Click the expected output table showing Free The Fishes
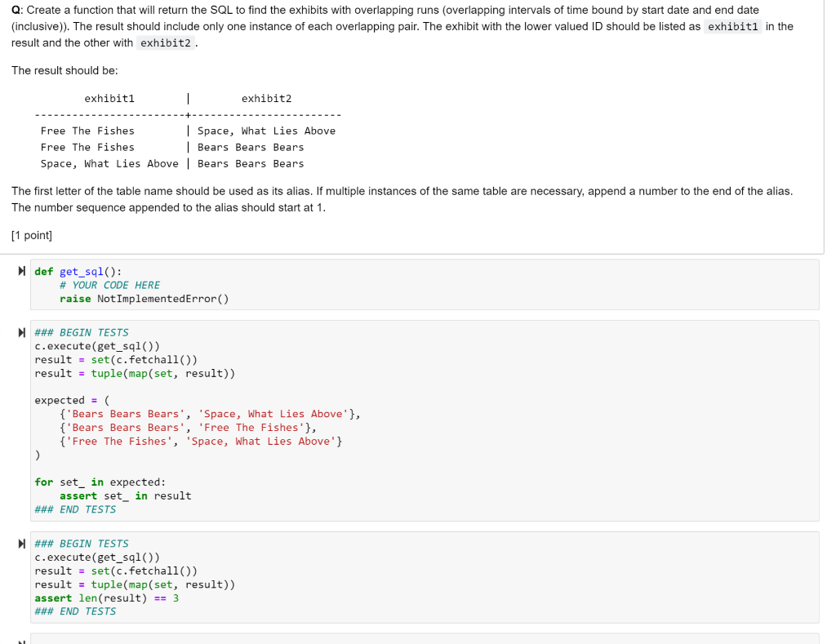 pyautogui.click(x=87, y=131)
